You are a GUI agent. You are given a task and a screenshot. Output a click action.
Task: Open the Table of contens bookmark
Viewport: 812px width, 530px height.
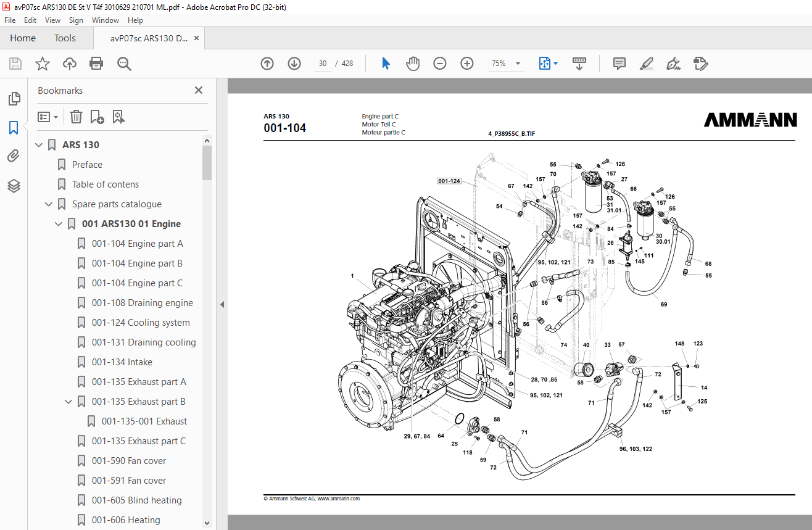[106, 184]
